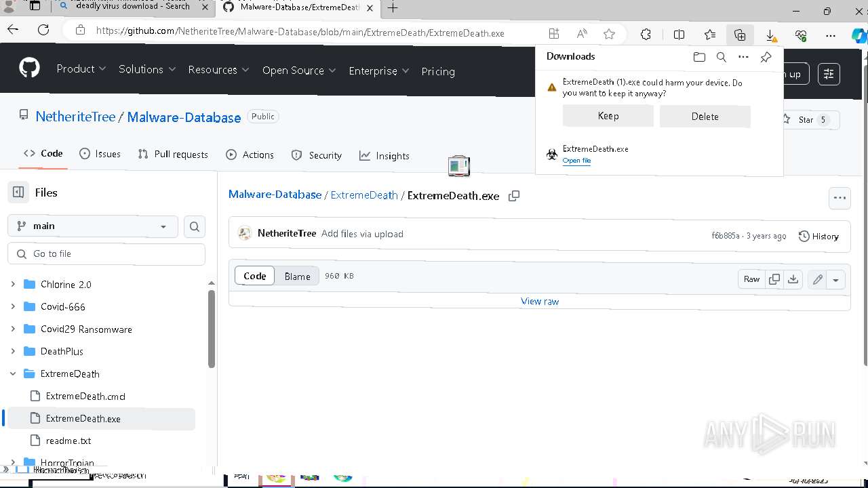This screenshot has height=488, width=868.
Task: Select ExtremeDeath.cmd file in tree
Action: [85, 396]
